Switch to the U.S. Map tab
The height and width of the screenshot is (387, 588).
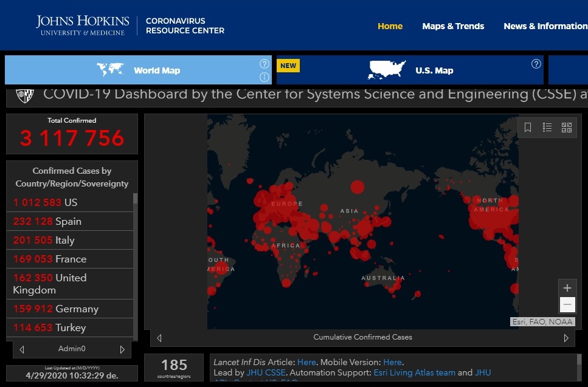pos(410,70)
